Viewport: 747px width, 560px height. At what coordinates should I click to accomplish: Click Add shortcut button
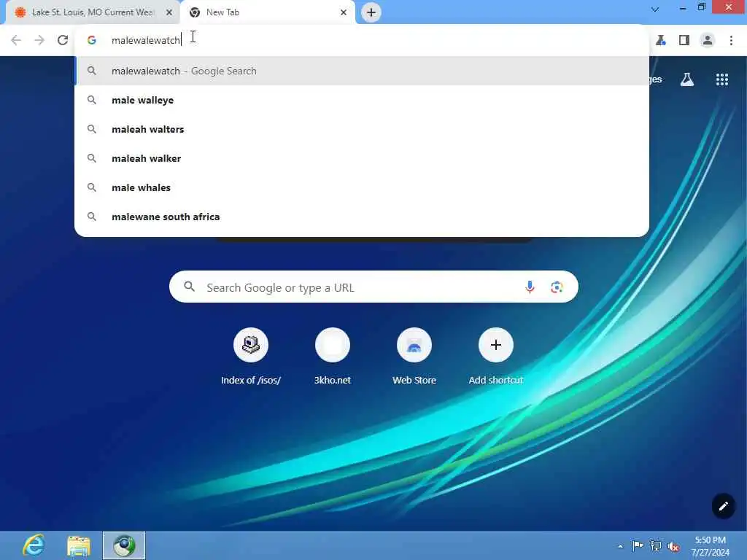tap(496, 356)
